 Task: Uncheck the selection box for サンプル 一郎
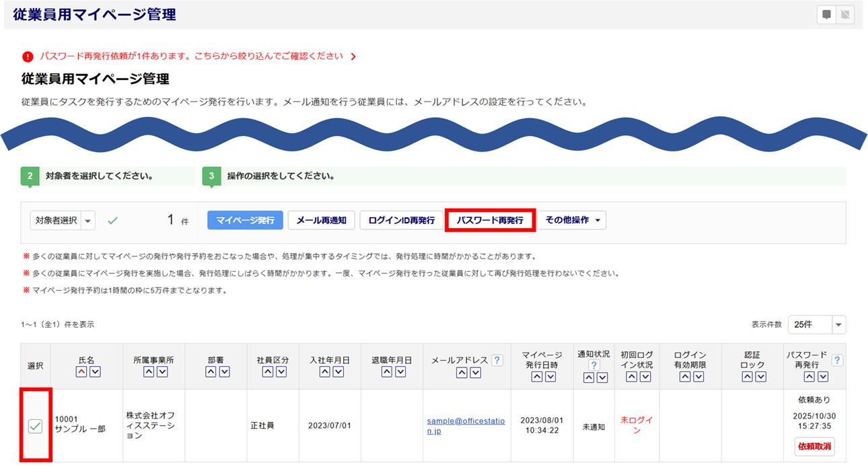click(35, 426)
